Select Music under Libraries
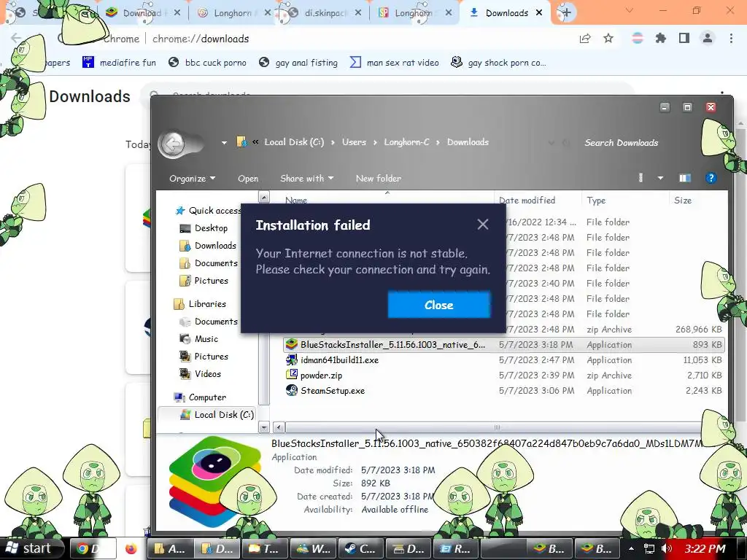Image resolution: width=747 pixels, height=560 pixels. tap(206, 339)
